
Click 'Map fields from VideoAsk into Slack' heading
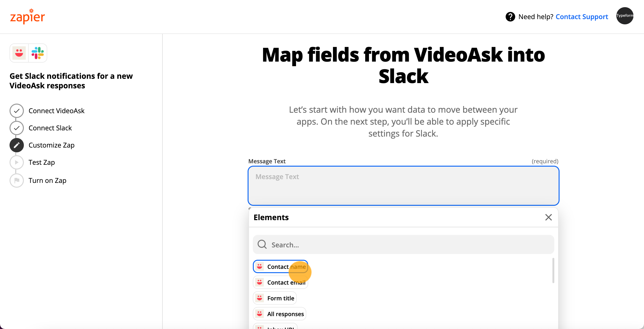[x=403, y=65]
